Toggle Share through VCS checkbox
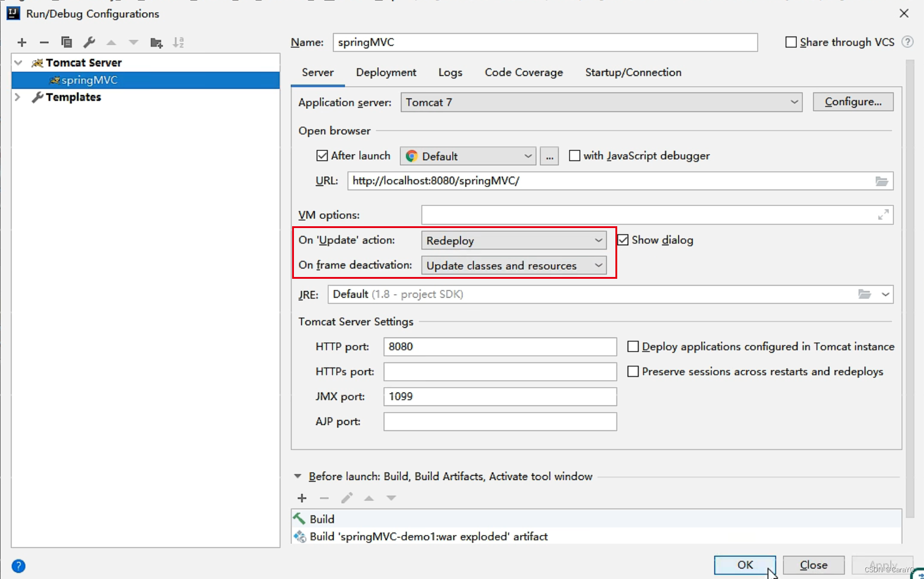The height and width of the screenshot is (579, 924). pyautogui.click(x=791, y=42)
